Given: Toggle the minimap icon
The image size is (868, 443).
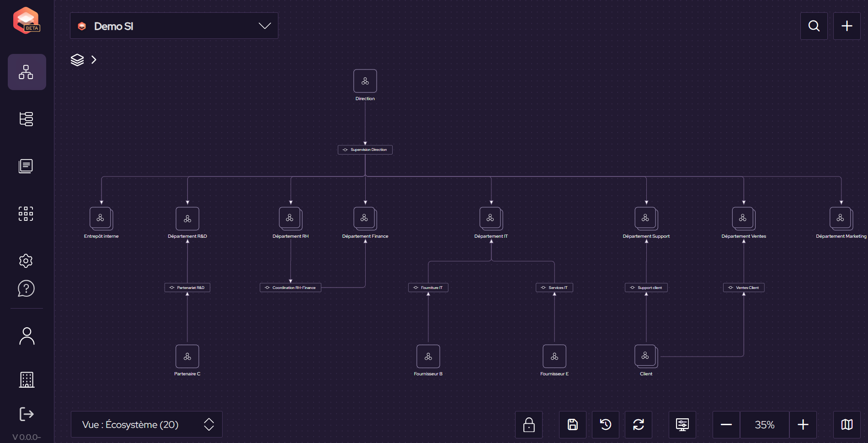Looking at the screenshot, I should [x=847, y=425].
